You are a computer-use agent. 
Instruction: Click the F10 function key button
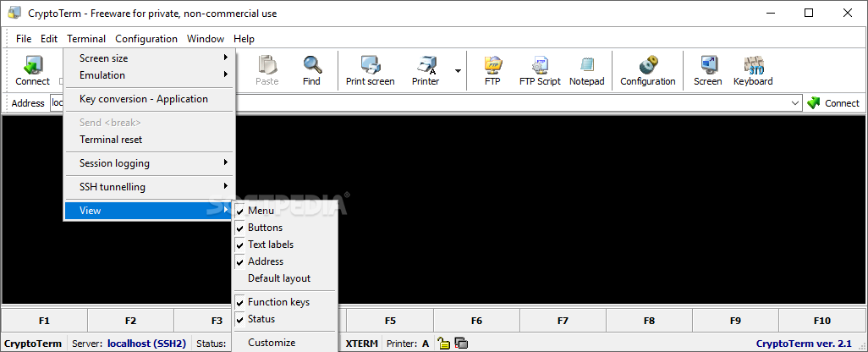click(x=822, y=321)
